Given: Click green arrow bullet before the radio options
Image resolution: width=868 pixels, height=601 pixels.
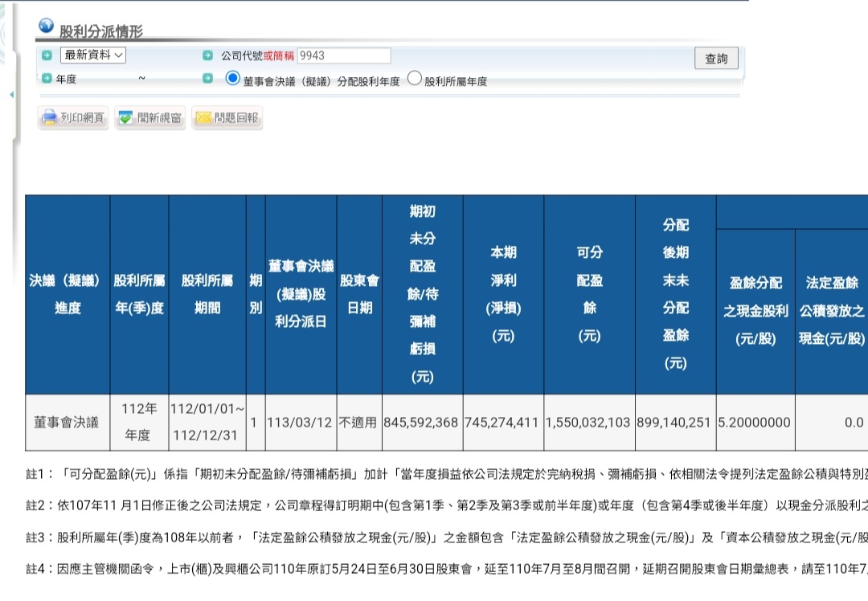Looking at the screenshot, I should pos(207,79).
